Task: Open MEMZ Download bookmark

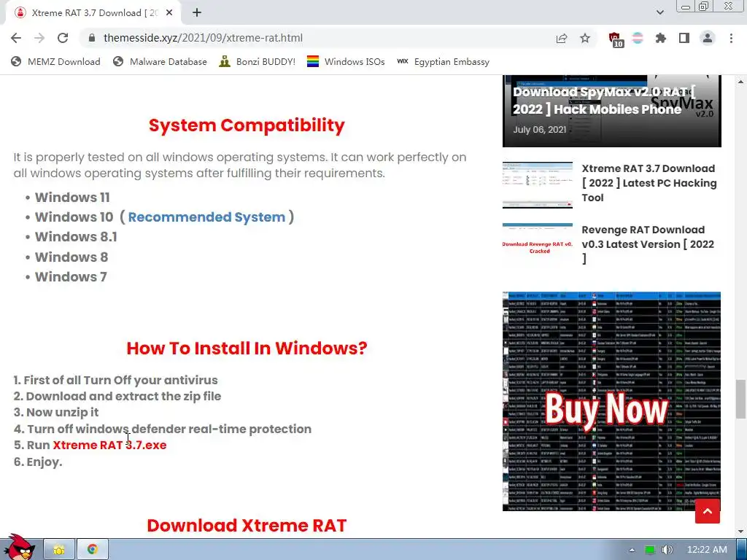Action: pos(55,61)
